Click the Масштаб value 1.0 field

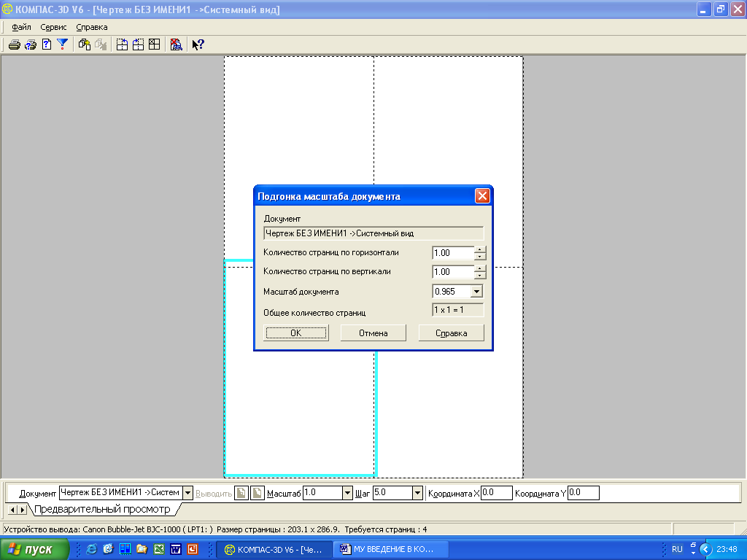[x=322, y=493]
